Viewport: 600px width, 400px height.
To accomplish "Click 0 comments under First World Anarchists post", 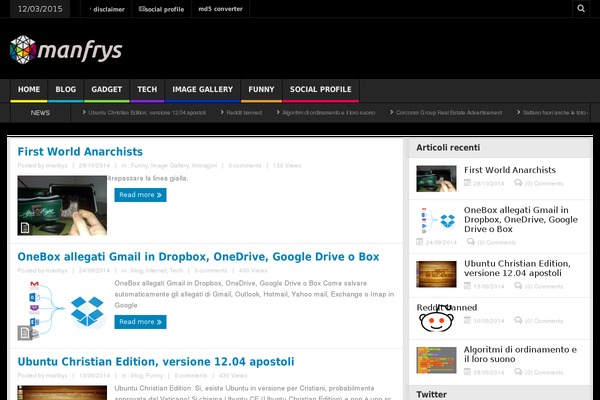I will [245, 165].
